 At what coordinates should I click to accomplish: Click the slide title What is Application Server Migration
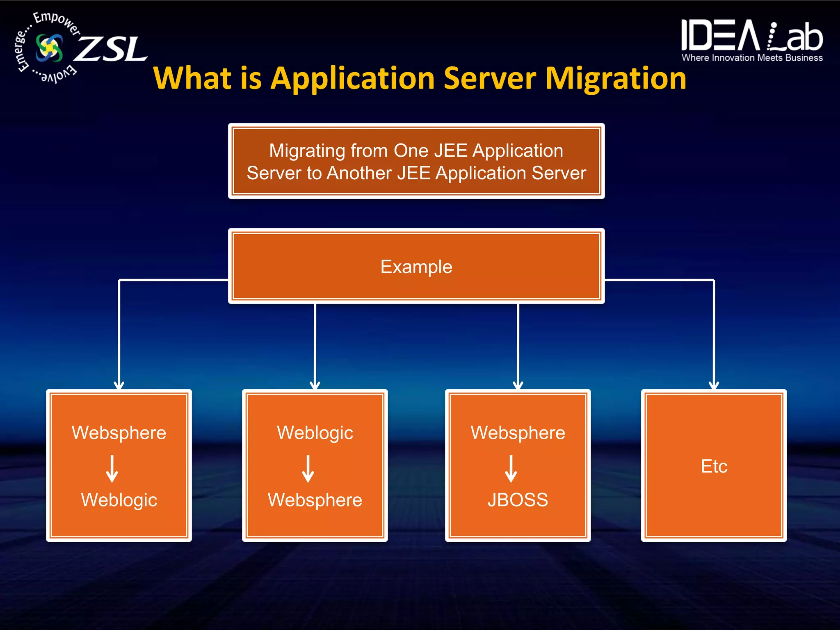click(x=419, y=78)
